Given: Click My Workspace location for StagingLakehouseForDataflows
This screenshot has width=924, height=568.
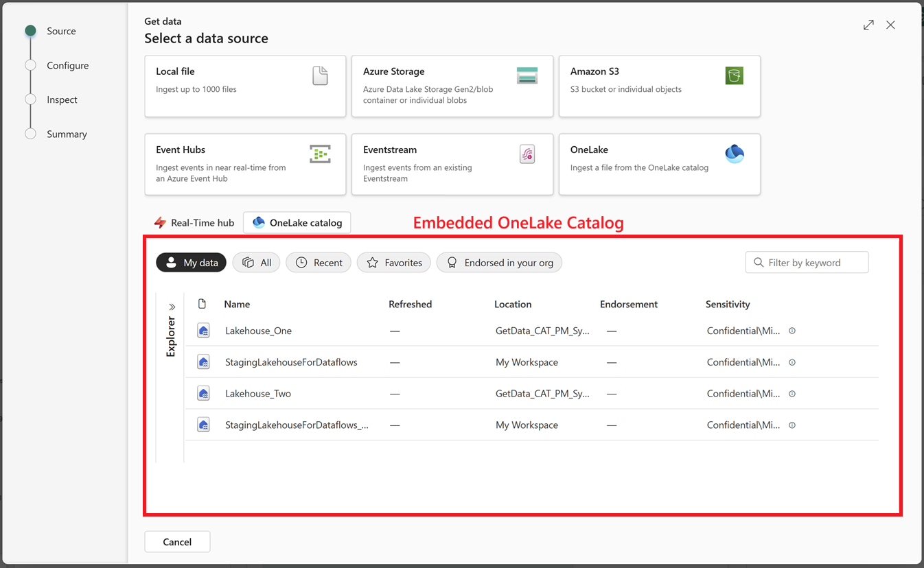Looking at the screenshot, I should (527, 362).
